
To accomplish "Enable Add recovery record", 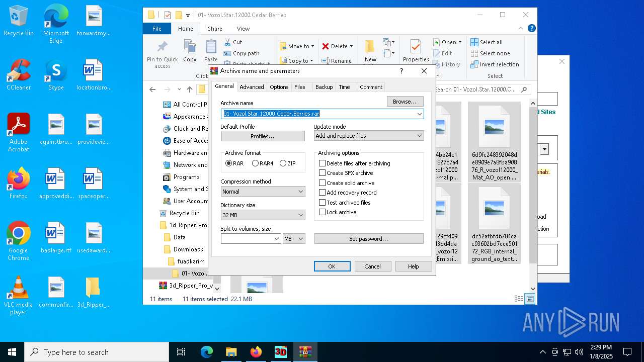I will click(348, 193).
